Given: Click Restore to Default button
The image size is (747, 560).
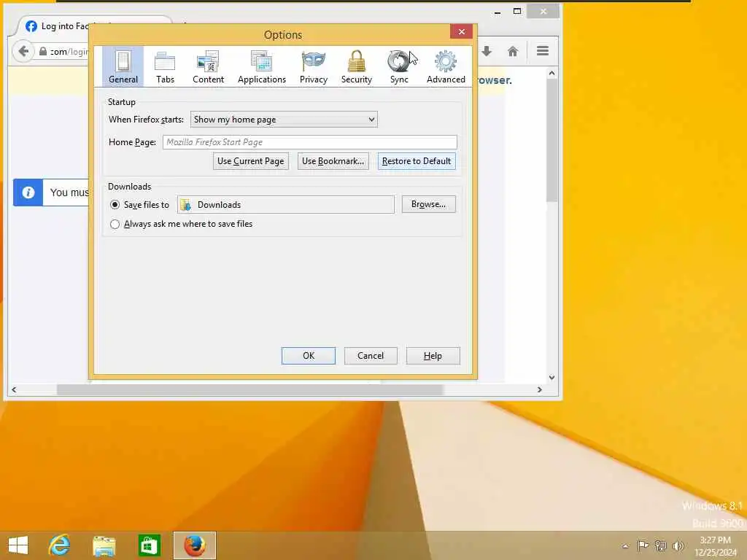Looking at the screenshot, I should [x=417, y=161].
